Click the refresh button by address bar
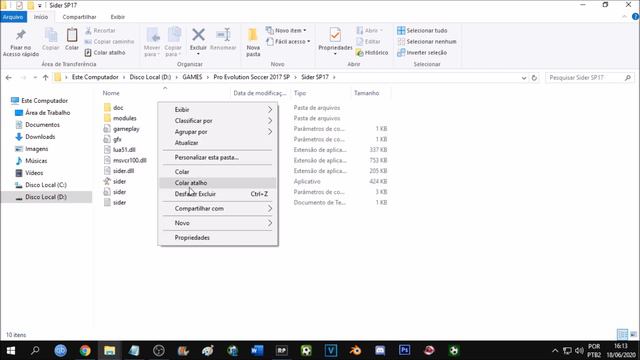This screenshot has height=360, width=640. pyautogui.click(x=534, y=78)
